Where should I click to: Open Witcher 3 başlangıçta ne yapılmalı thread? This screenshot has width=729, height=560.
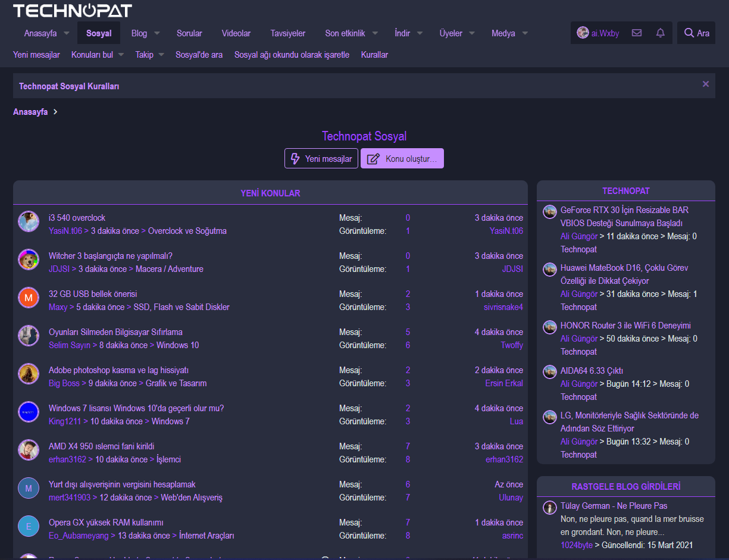[111, 256]
